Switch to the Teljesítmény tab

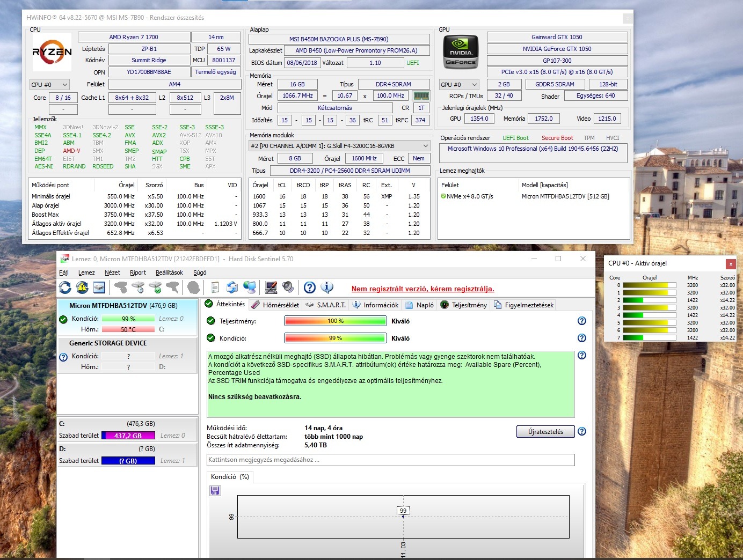point(464,305)
